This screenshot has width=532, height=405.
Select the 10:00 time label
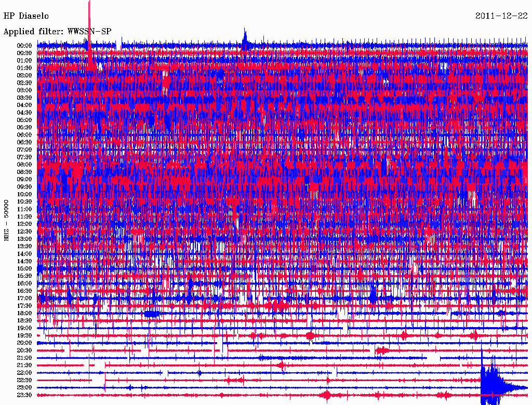point(24,194)
